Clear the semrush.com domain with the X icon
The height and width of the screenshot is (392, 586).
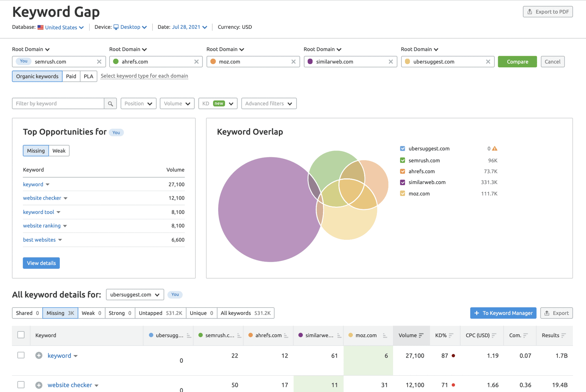pos(99,62)
